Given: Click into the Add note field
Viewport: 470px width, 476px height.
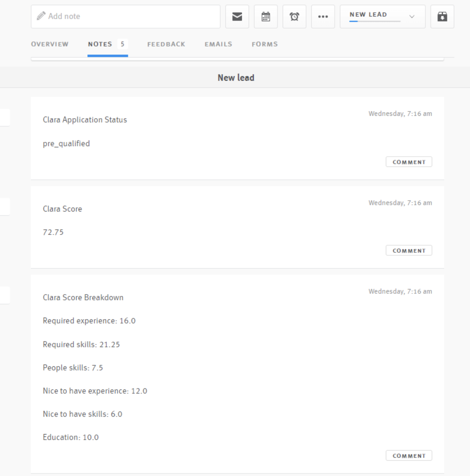Looking at the screenshot, I should pos(125,16).
